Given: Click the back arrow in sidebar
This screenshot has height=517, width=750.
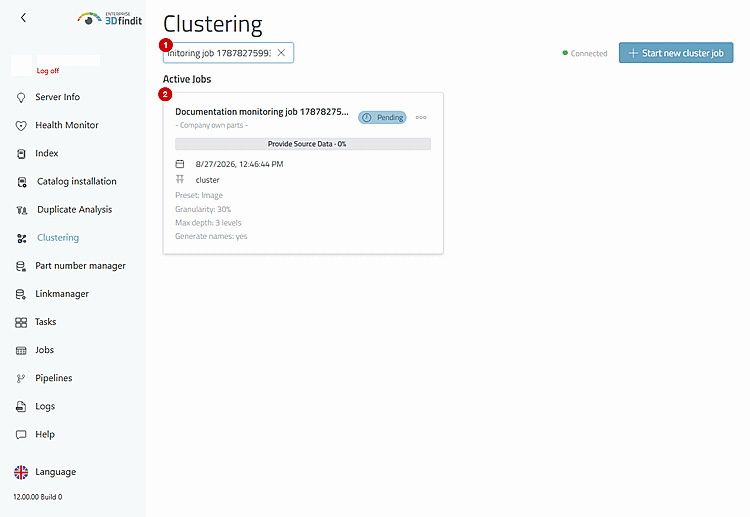Looking at the screenshot, I should (23, 18).
